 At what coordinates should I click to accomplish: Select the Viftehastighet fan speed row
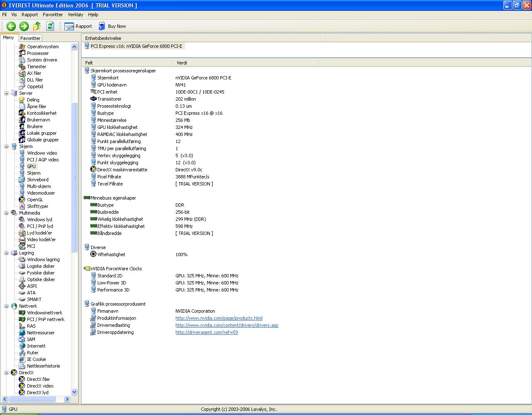[x=139, y=254]
